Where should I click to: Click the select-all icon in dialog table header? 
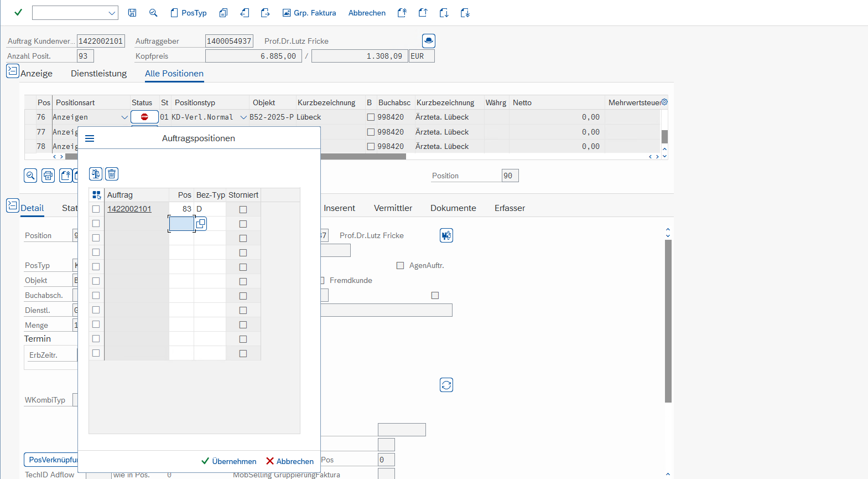[x=97, y=195]
